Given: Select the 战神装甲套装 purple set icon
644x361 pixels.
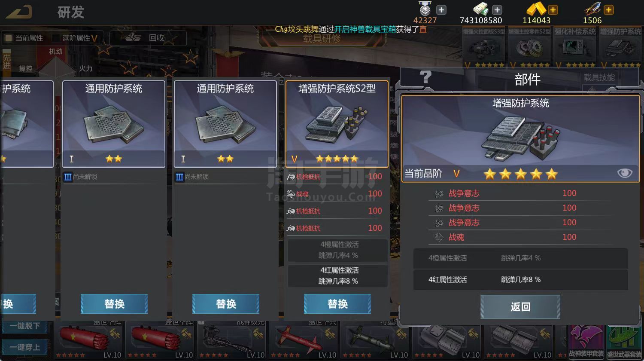Looking at the screenshot, I should pos(586,343).
